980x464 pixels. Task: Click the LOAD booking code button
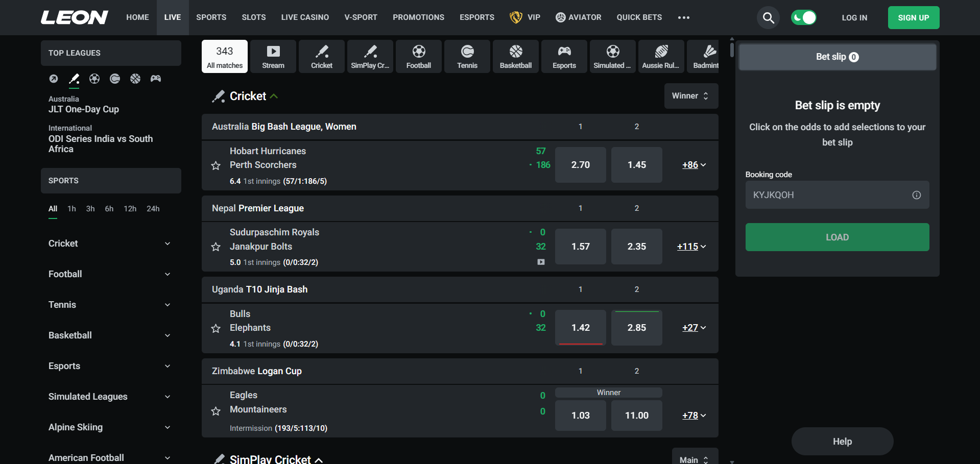(x=836, y=237)
